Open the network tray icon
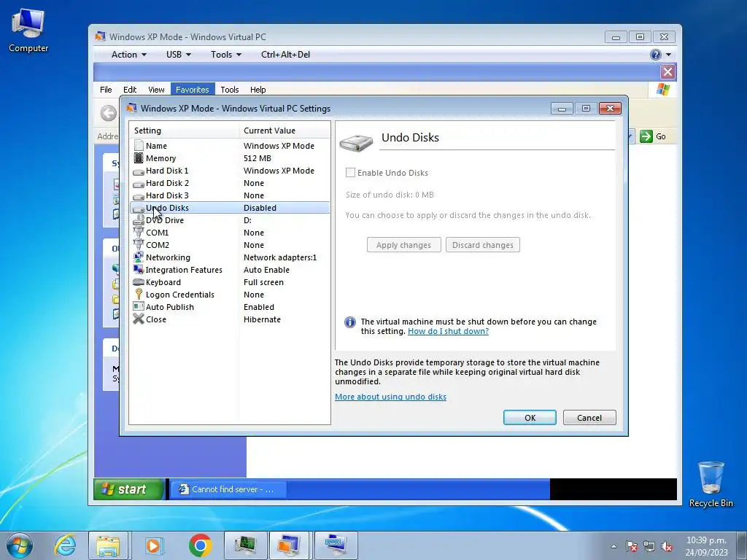This screenshot has height=560, width=747. 649,546
